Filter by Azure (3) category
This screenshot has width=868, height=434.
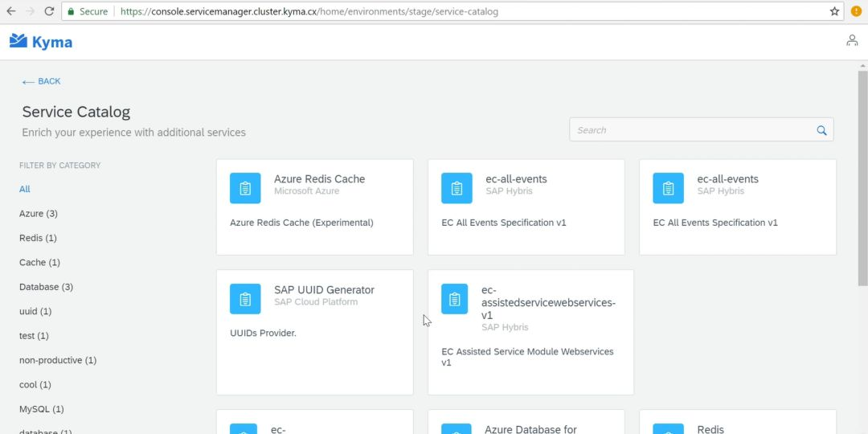point(39,214)
